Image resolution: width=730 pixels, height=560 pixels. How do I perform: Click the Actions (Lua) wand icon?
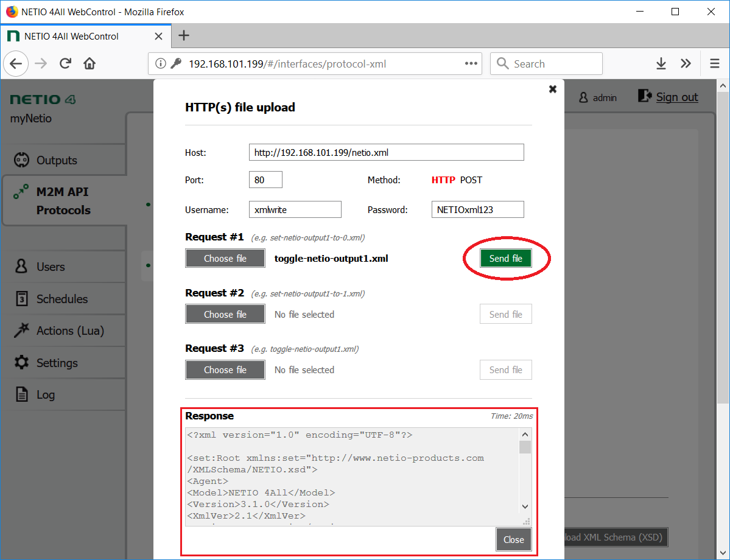click(21, 330)
